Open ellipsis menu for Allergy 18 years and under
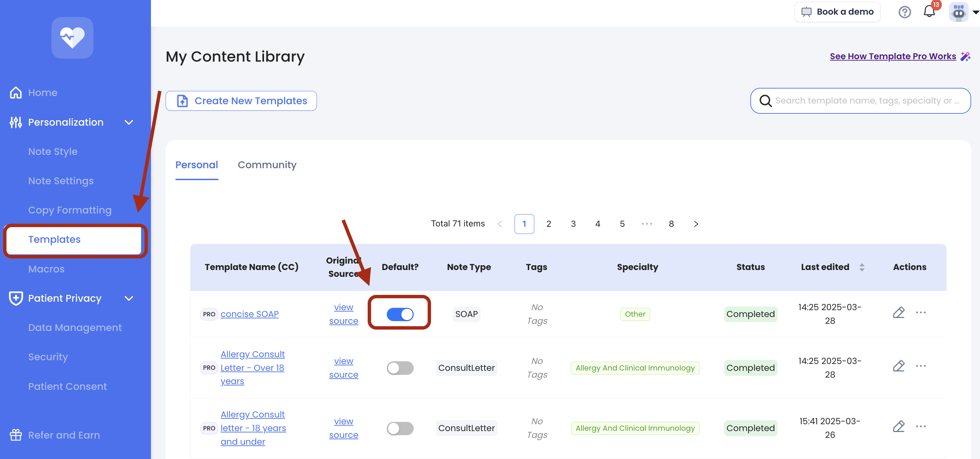 point(921,426)
